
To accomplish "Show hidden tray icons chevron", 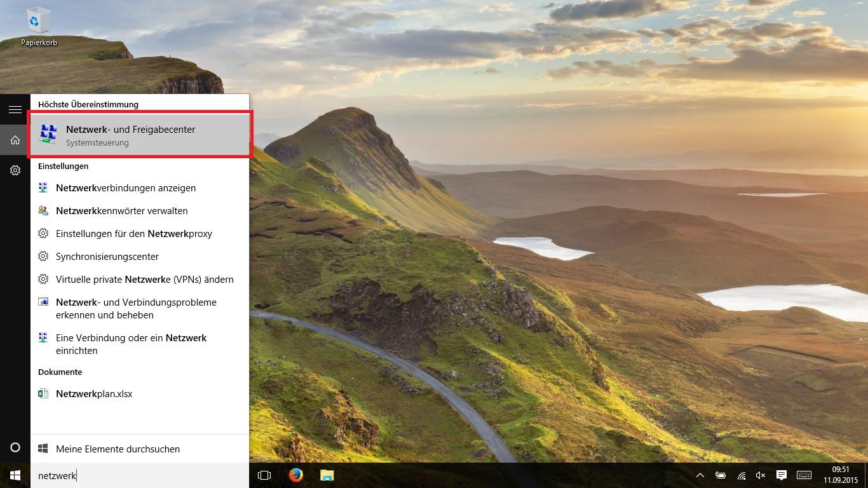I will 700,475.
